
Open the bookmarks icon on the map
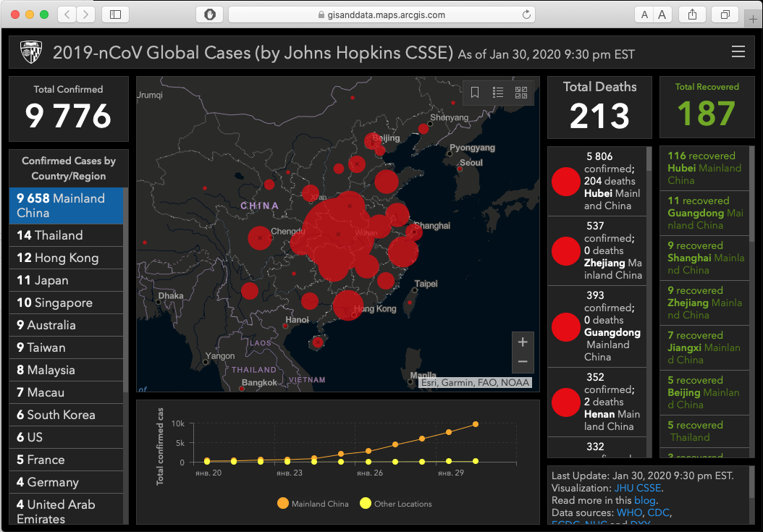tap(475, 93)
